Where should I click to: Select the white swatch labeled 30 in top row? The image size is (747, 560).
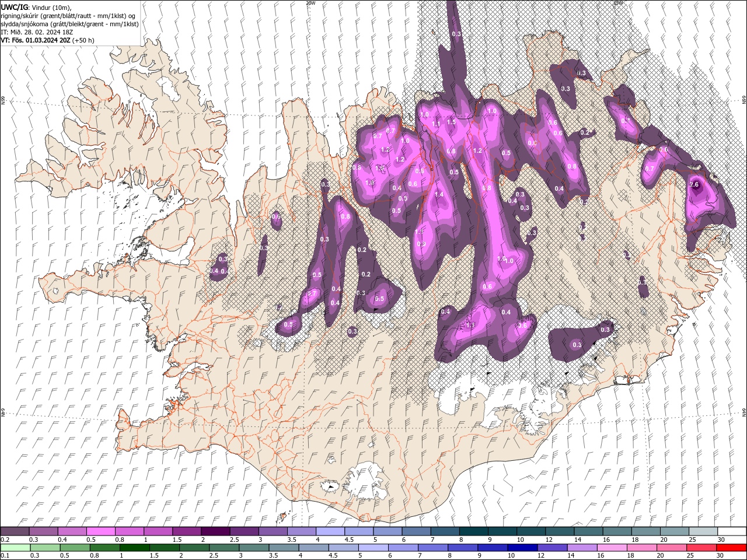click(732, 531)
